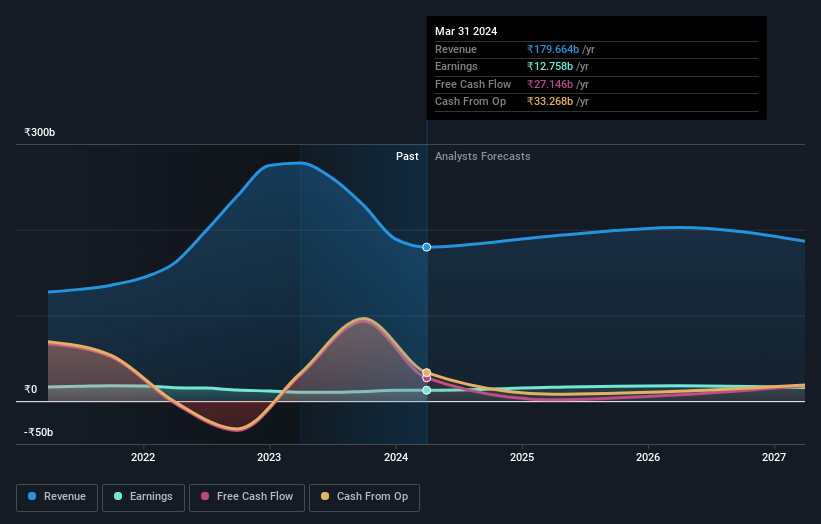The width and height of the screenshot is (821, 524).
Task: Click the 2022 x-axis label
Action: pyautogui.click(x=143, y=457)
